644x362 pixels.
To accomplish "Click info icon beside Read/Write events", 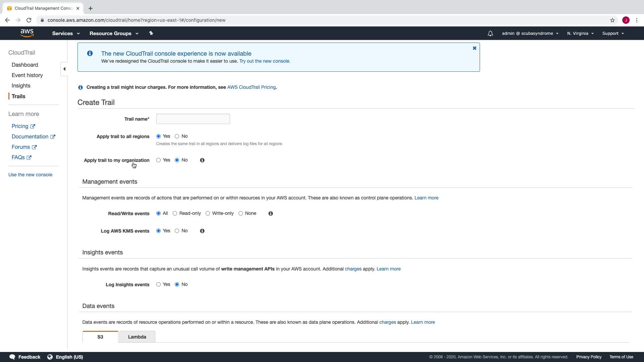I will pos(270,214).
